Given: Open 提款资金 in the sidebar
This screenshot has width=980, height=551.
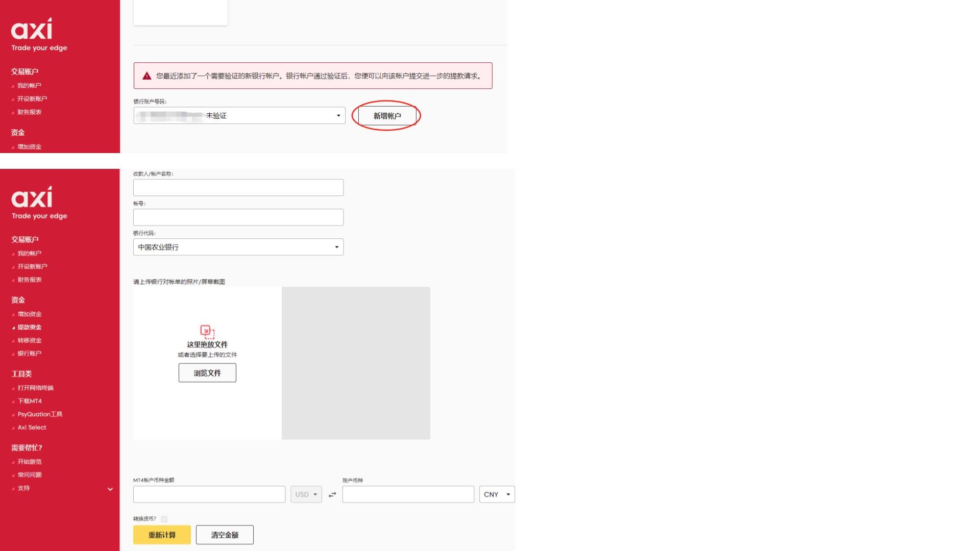Looking at the screenshot, I should click(x=29, y=328).
